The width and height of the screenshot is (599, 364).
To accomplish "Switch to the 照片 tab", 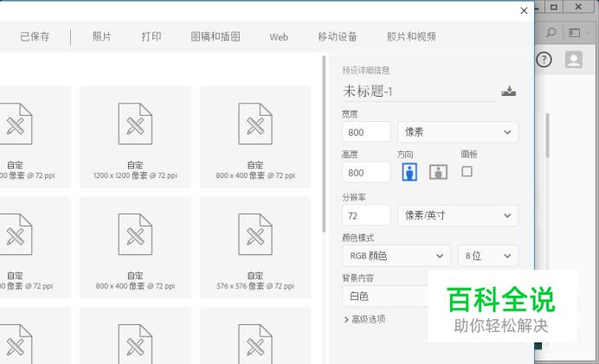I will pos(102,36).
